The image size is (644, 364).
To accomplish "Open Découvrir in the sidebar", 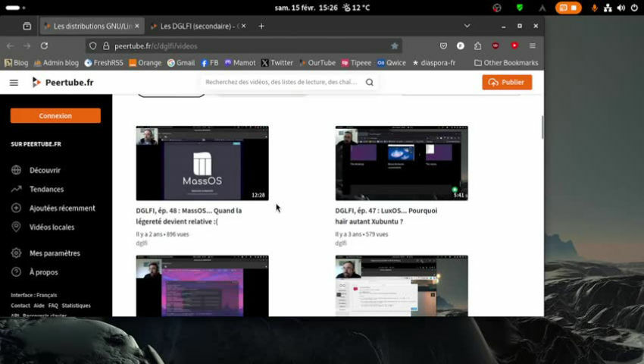I will pos(45,171).
